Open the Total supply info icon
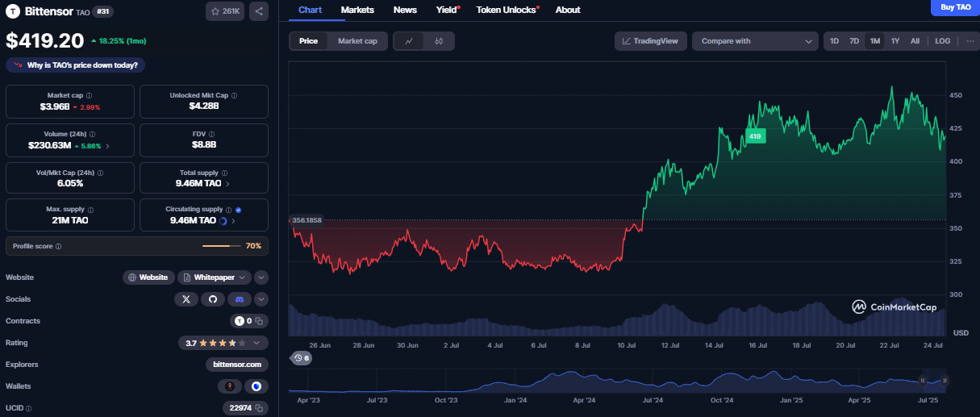The image size is (980, 417). 225,173
